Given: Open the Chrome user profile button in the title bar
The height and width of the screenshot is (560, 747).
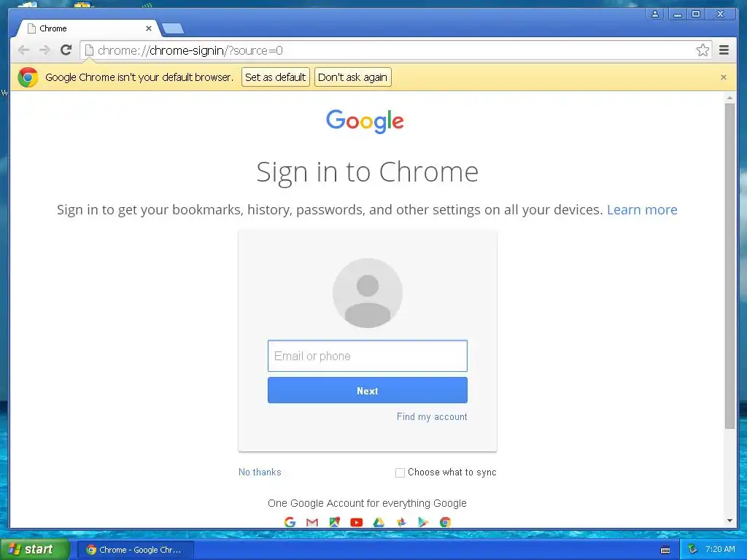Looking at the screenshot, I should 655,14.
